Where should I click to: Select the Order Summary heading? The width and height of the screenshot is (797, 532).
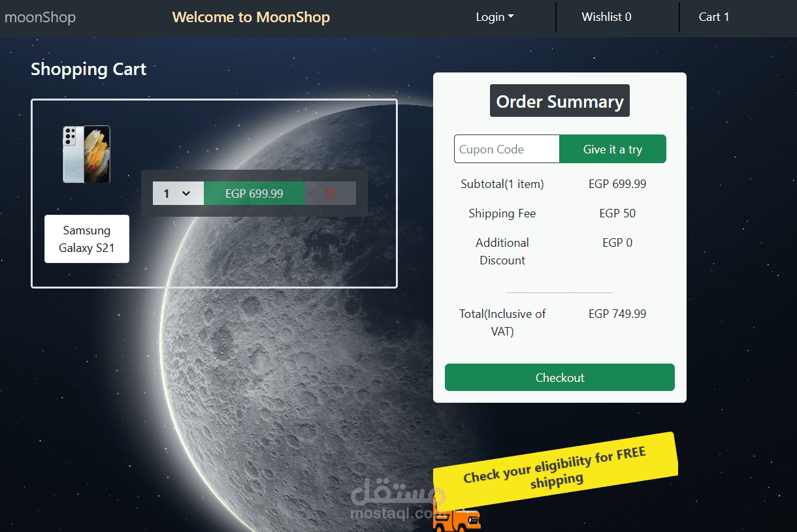560,101
